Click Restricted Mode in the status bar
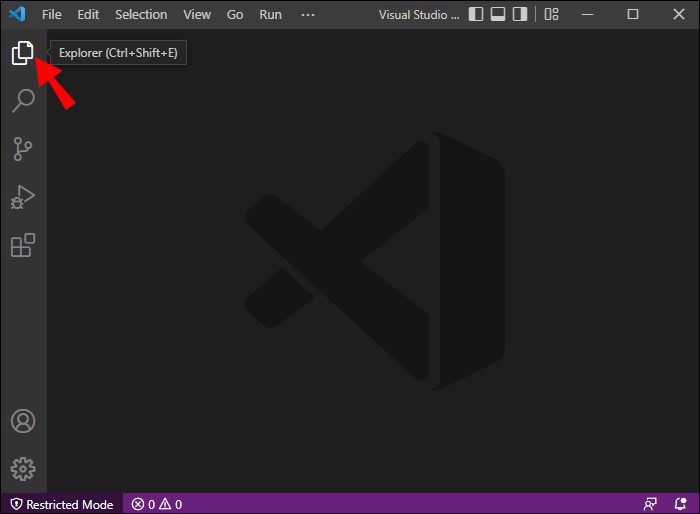 tap(62, 504)
